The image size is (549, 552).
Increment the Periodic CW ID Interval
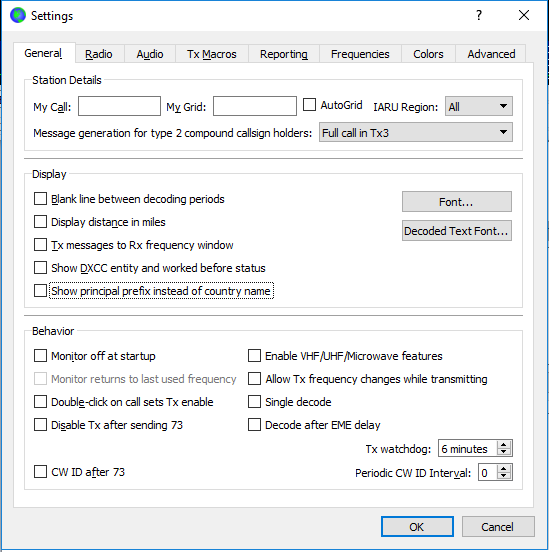(x=504, y=469)
